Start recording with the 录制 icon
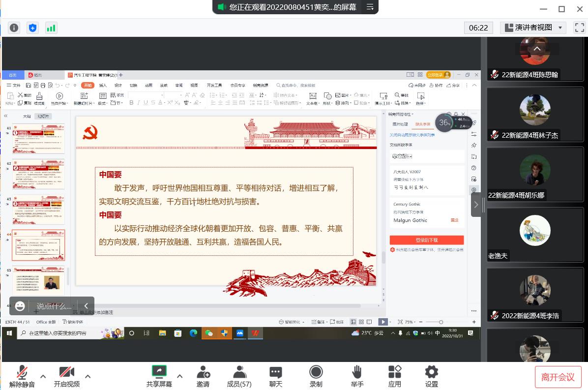This screenshot has width=588, height=390. (x=316, y=376)
